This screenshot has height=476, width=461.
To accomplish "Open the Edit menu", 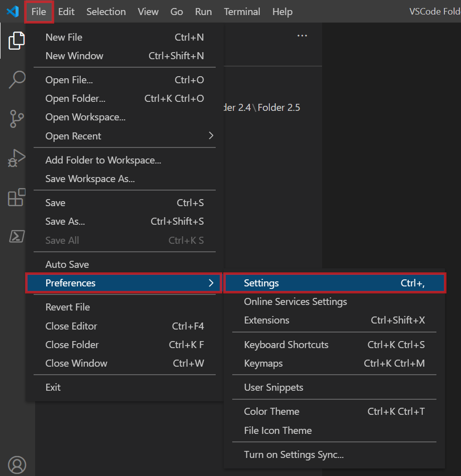I will [66, 11].
